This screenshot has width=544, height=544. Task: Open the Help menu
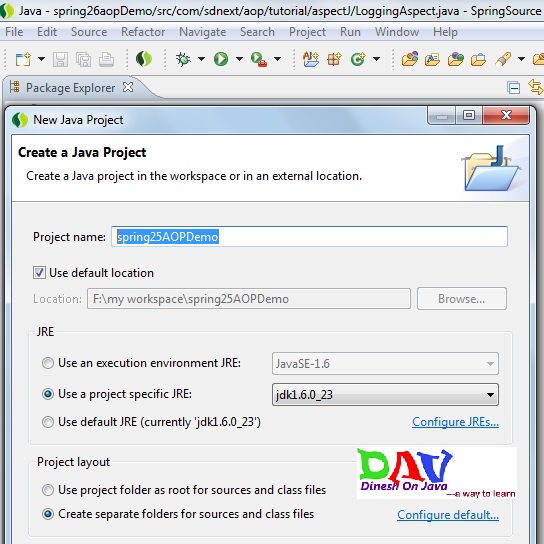pos(445,32)
